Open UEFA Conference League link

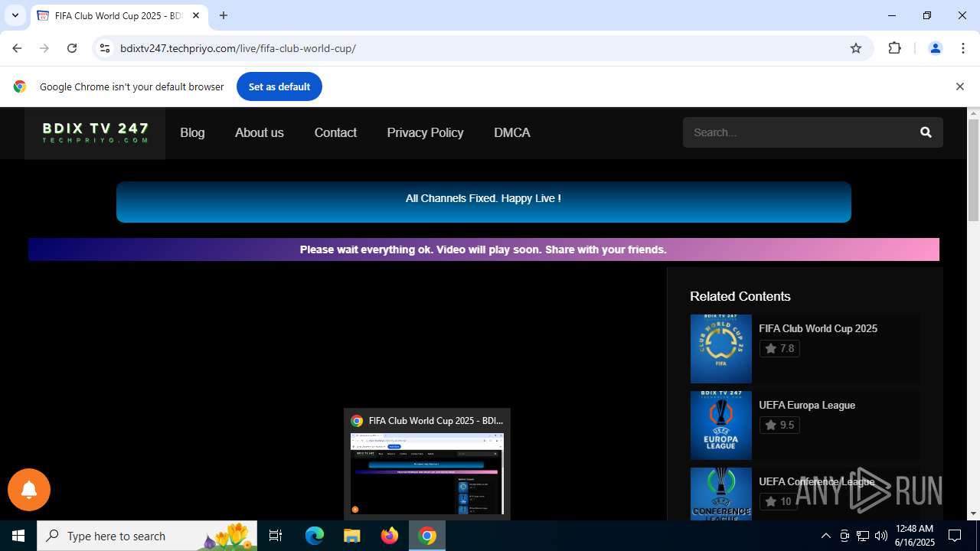pyautogui.click(x=816, y=481)
